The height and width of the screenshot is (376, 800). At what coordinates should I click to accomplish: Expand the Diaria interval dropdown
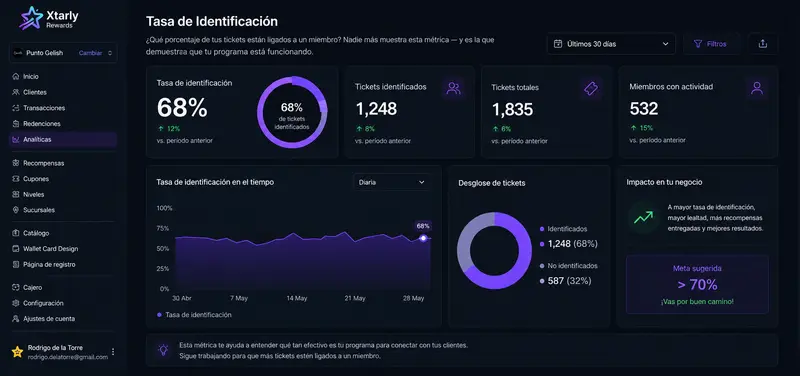[x=391, y=182]
